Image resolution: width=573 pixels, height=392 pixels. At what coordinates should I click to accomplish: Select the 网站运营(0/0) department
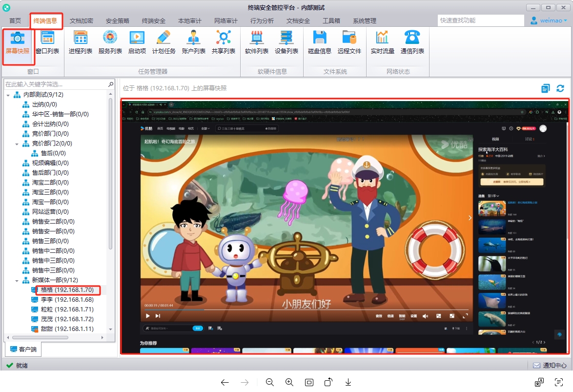[x=50, y=212]
